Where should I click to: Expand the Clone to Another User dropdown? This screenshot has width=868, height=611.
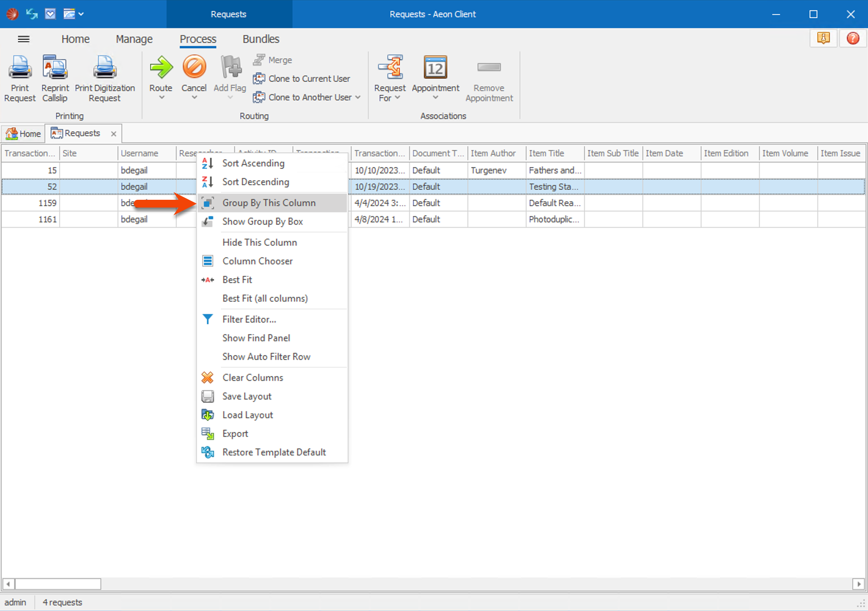point(358,97)
